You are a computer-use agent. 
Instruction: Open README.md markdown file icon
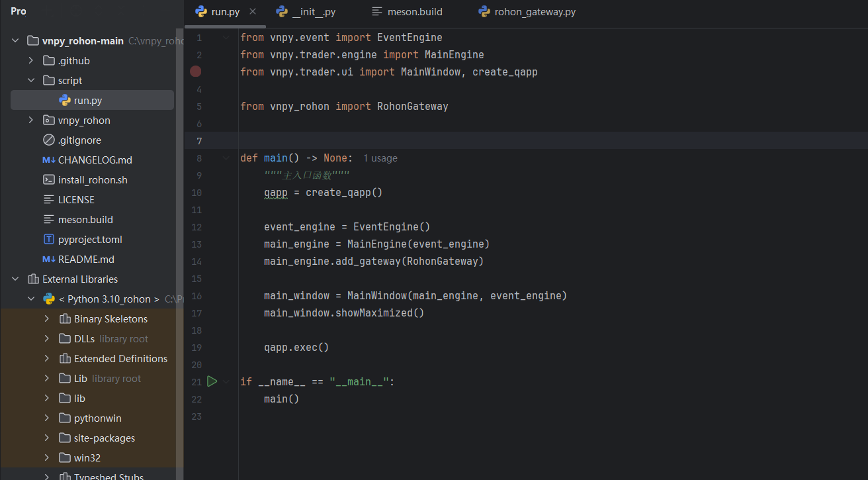tap(48, 260)
